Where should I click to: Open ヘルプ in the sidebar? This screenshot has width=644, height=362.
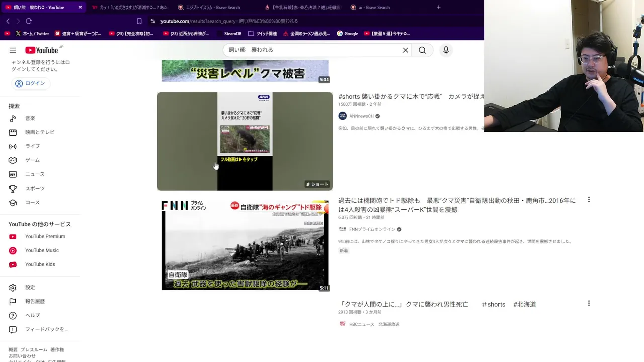tap(32, 316)
